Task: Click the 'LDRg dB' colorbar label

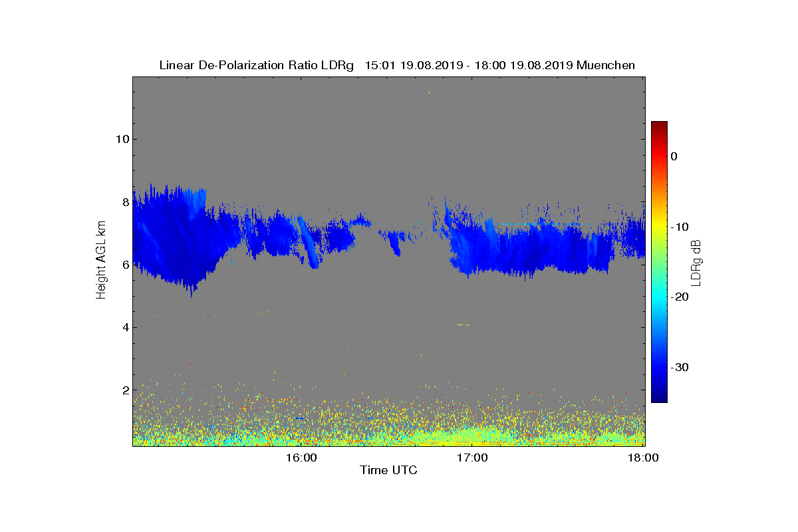Action: pos(696,261)
